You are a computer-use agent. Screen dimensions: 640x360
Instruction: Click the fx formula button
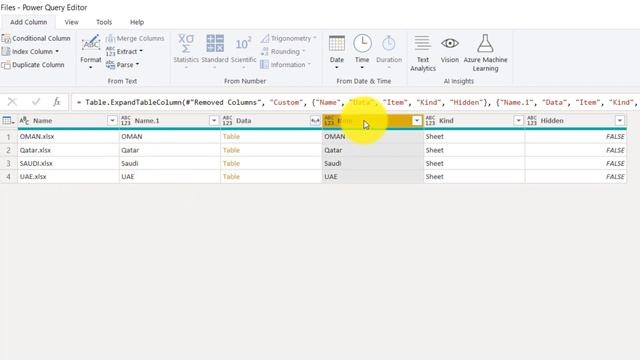(57, 102)
